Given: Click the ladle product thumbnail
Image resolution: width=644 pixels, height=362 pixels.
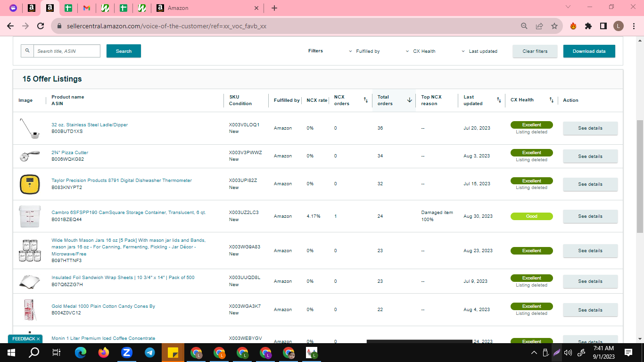Looking at the screenshot, I should click(x=29, y=128).
